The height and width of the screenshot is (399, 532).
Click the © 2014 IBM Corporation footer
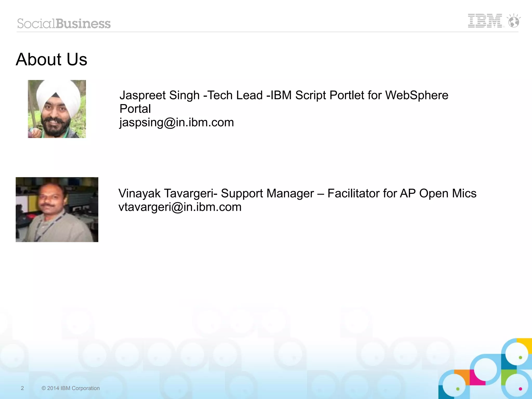(71, 388)
